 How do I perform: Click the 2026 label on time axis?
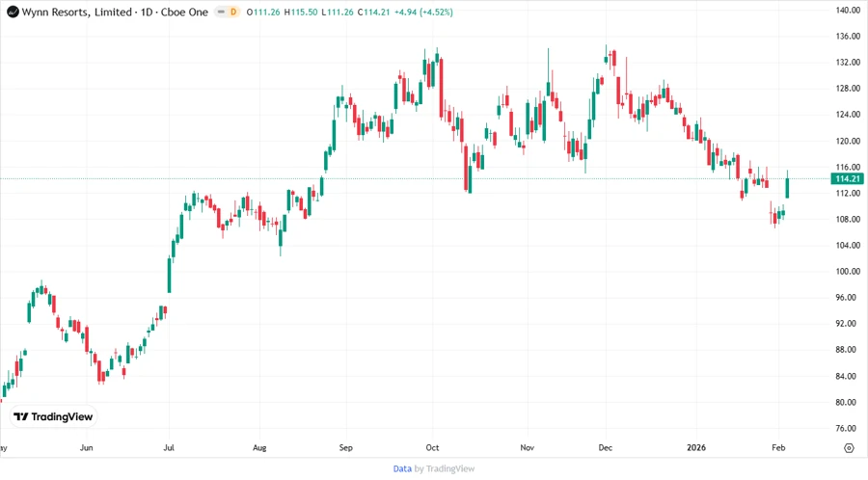tap(696, 448)
